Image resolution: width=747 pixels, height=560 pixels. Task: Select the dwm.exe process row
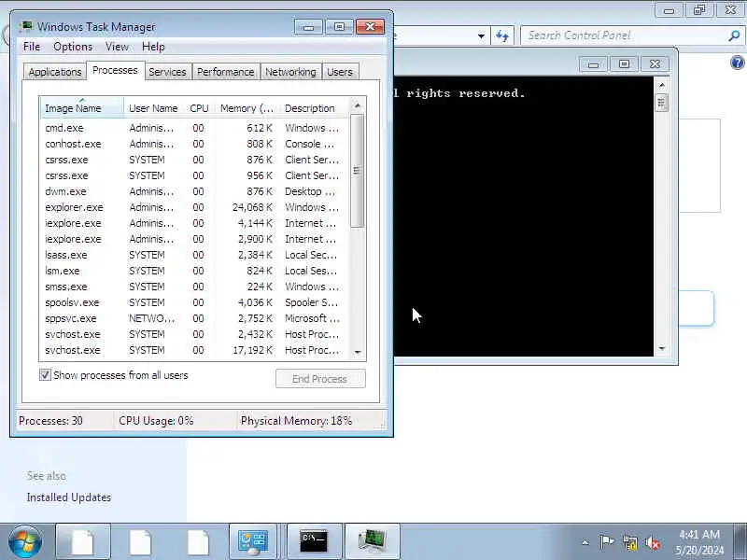[194, 191]
